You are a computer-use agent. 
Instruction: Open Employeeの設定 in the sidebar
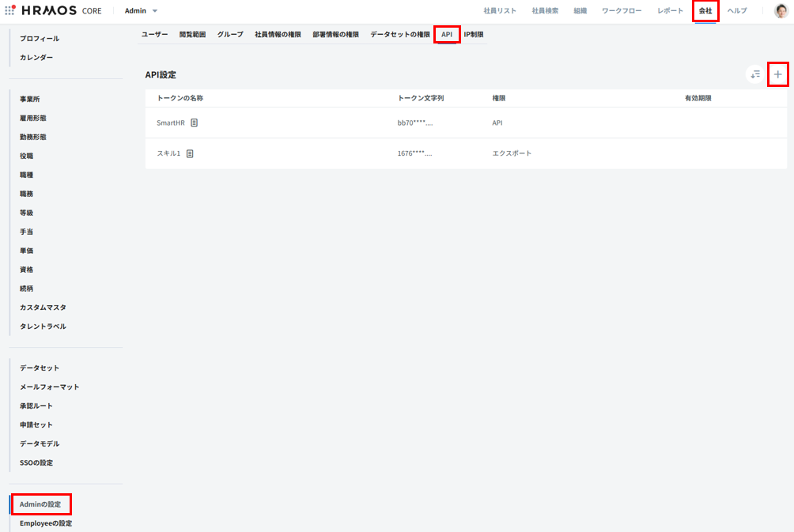46,523
